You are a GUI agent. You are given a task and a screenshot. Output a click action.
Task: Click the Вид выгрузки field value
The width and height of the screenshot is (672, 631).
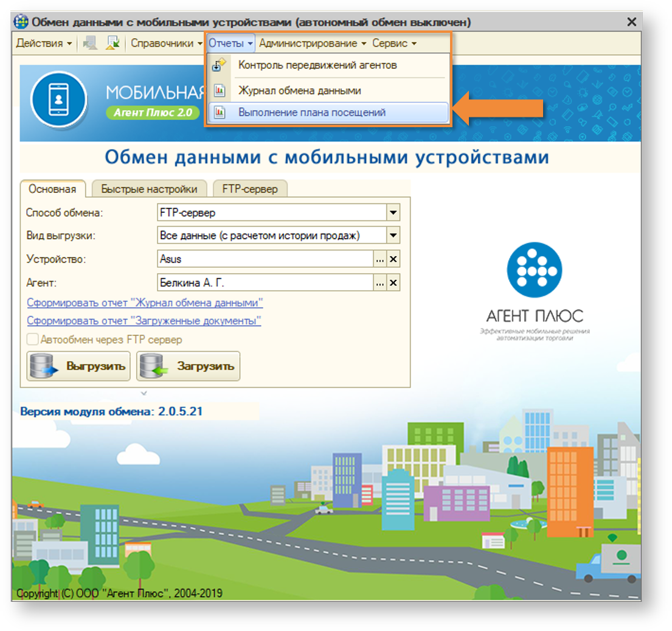pos(272,235)
